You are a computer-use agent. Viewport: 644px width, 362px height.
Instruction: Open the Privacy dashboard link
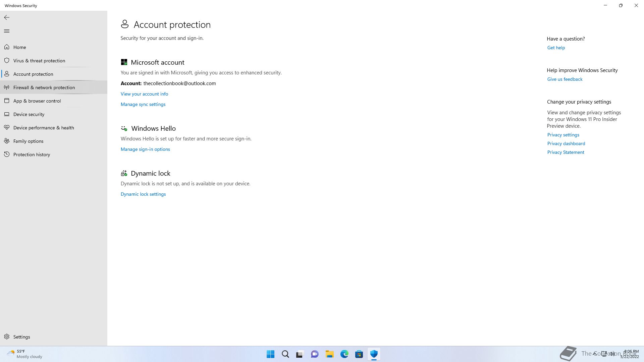coord(566,143)
